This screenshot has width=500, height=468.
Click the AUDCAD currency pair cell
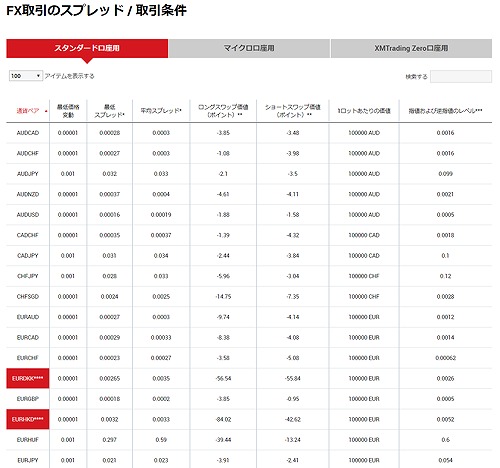pyautogui.click(x=28, y=133)
